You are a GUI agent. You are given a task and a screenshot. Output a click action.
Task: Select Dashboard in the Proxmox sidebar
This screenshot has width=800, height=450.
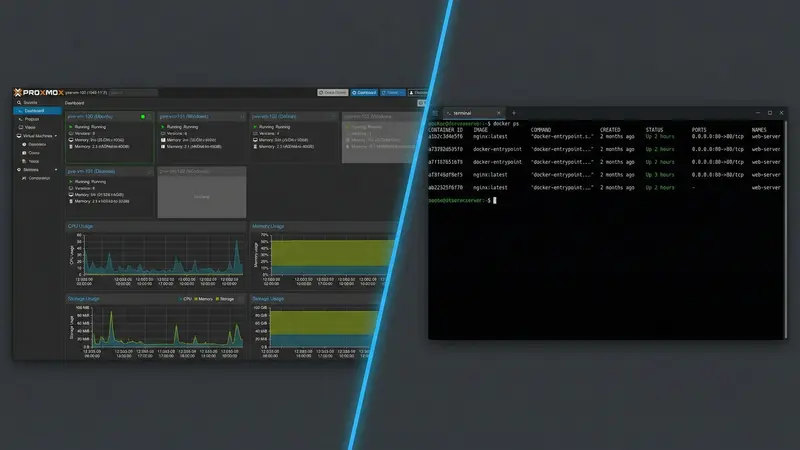click(37, 111)
